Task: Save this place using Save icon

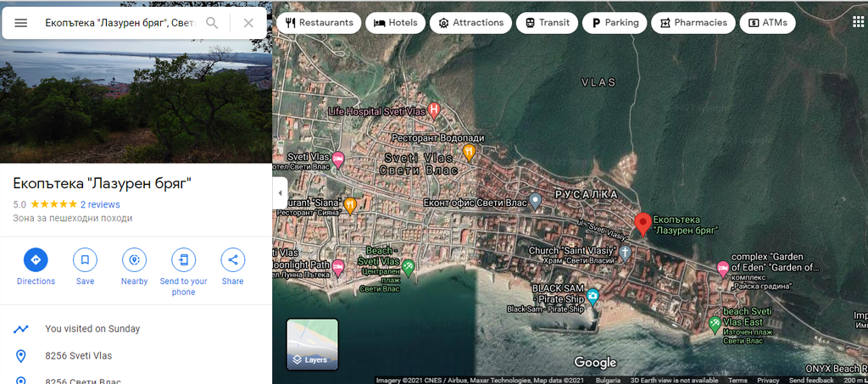Action: coord(85,259)
